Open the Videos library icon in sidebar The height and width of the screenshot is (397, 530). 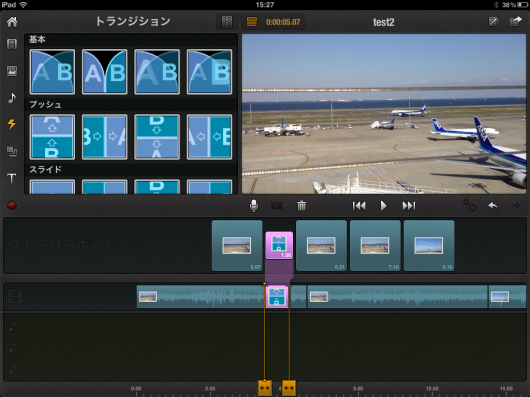(x=12, y=44)
